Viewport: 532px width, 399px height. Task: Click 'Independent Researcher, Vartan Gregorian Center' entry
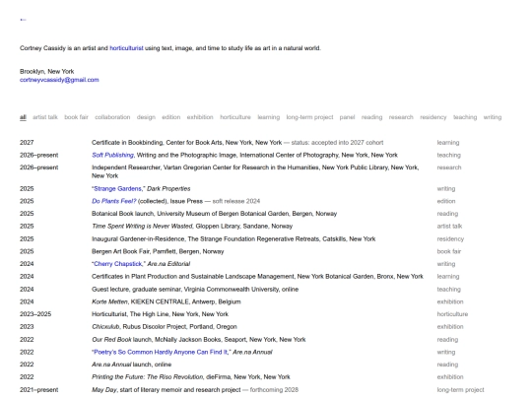tap(255, 171)
